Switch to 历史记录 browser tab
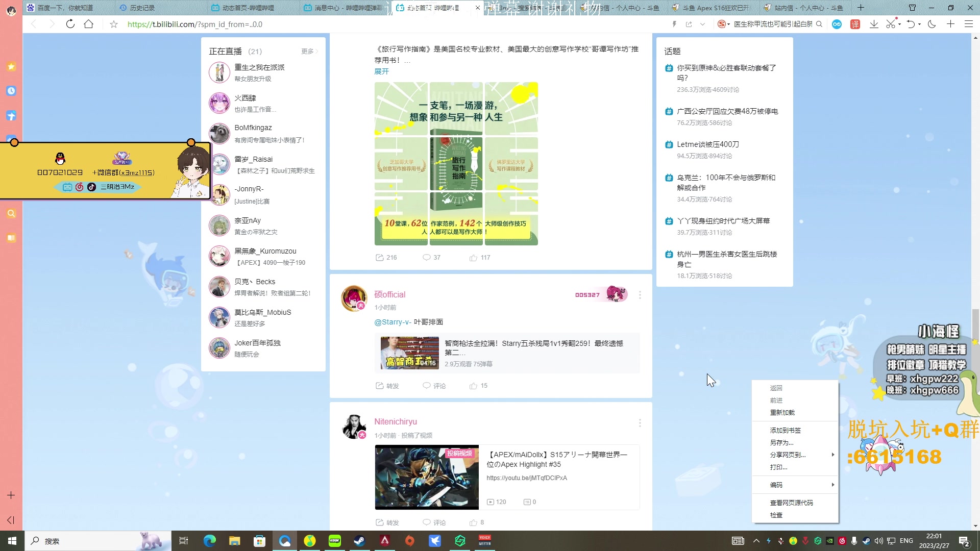Screen dimensions: 980x551 click(x=142, y=8)
